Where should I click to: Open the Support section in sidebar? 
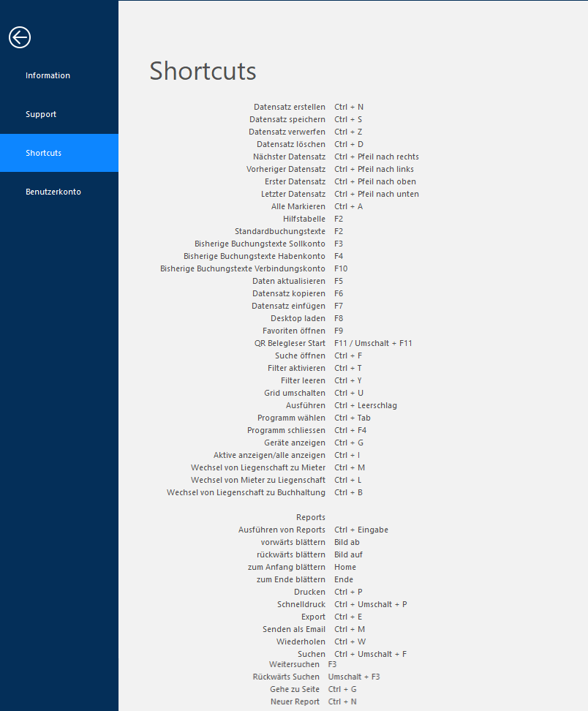tap(41, 114)
